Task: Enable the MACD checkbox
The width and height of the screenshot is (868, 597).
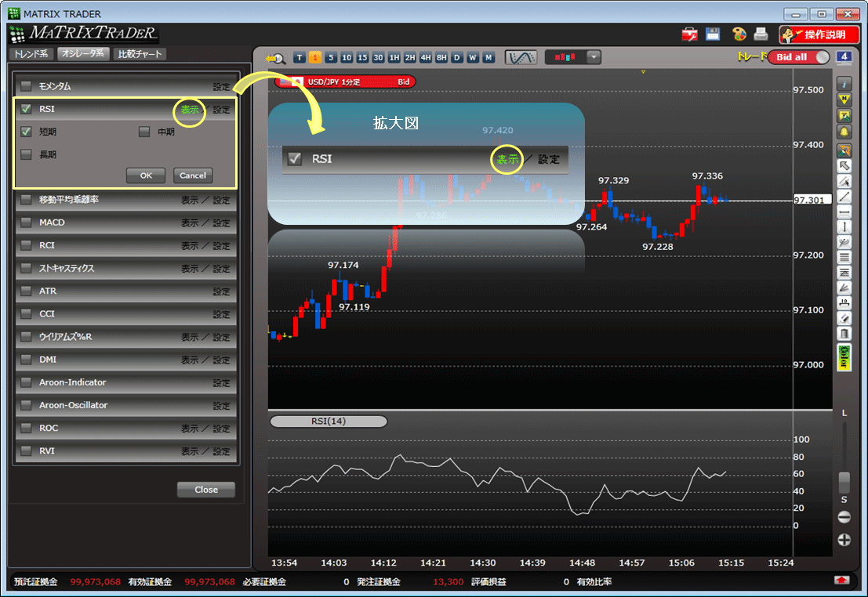Action: coord(26,223)
